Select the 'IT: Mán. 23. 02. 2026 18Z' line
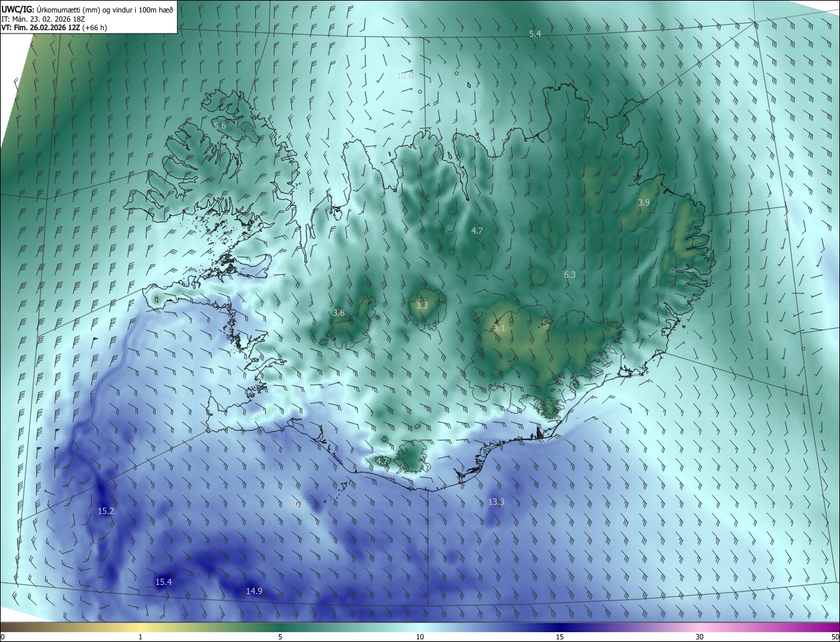 [x=43, y=18]
